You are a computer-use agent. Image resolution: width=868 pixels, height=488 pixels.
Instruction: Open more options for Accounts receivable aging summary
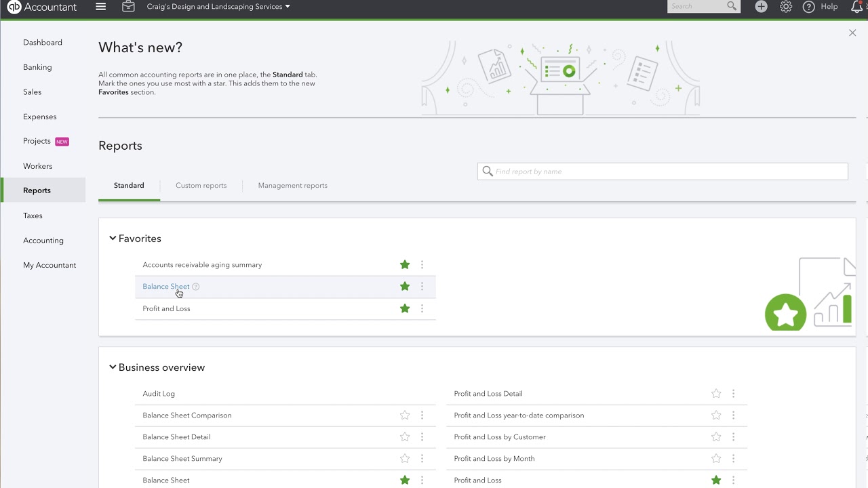422,265
